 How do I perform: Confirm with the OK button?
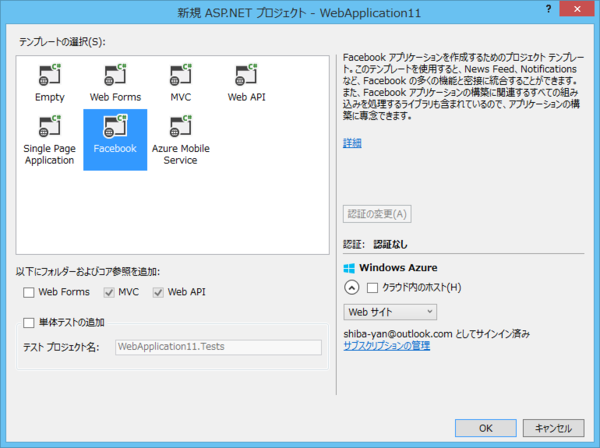(x=486, y=428)
